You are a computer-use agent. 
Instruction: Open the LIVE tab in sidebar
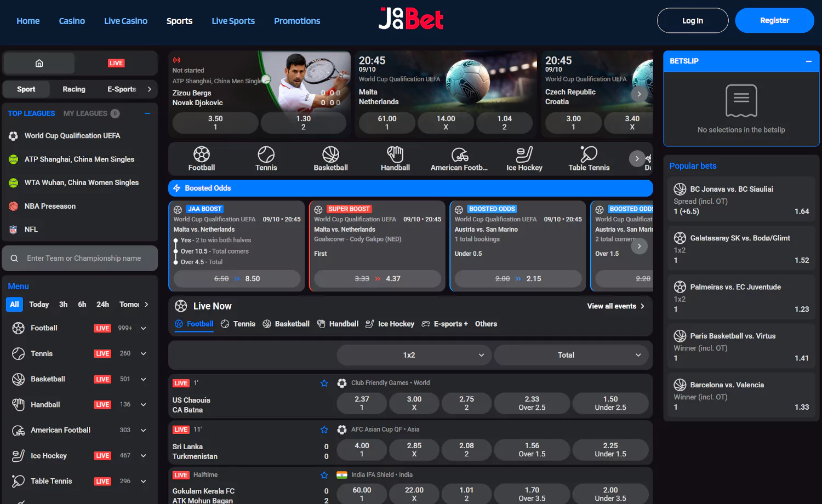(x=116, y=63)
